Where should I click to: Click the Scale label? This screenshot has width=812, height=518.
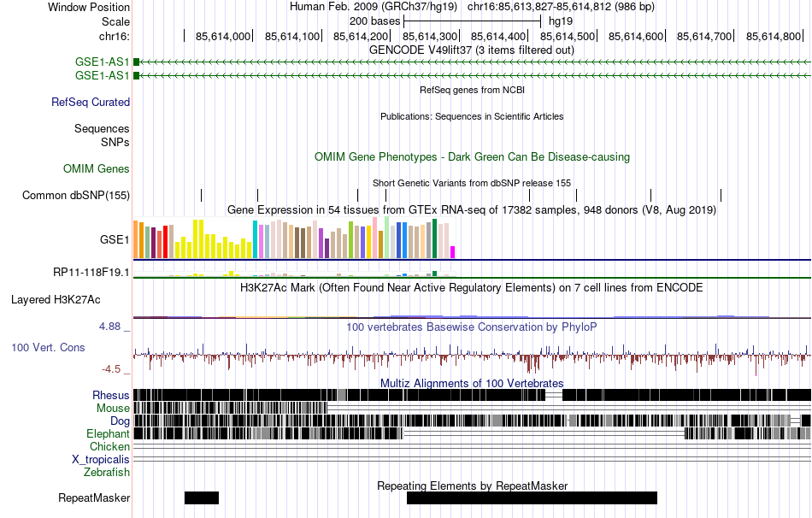pyautogui.click(x=115, y=21)
